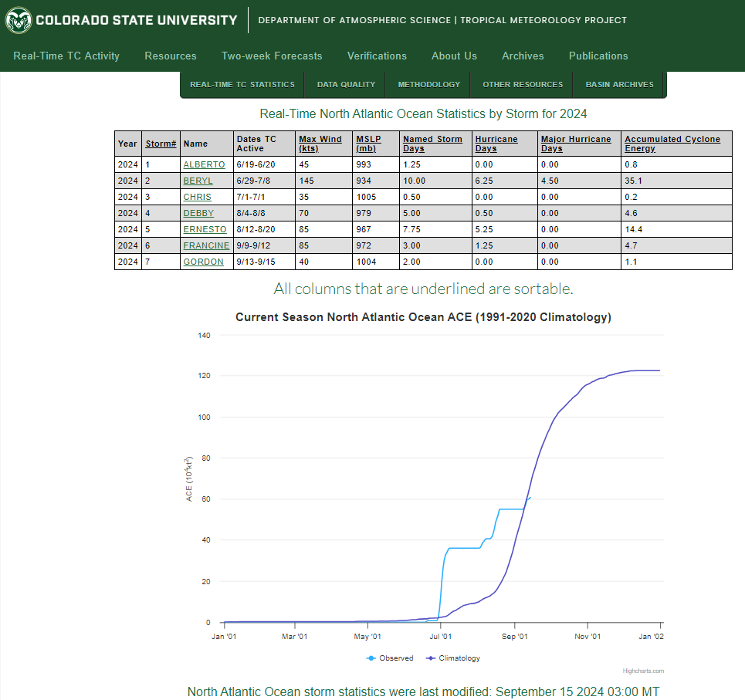The image size is (745, 700).
Task: Open the Publications menu
Action: pyautogui.click(x=598, y=56)
